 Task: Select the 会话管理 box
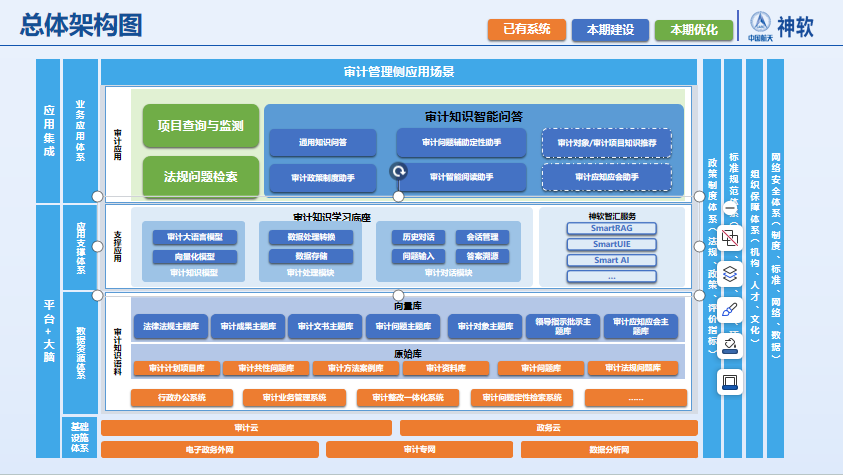pyautogui.click(x=482, y=237)
